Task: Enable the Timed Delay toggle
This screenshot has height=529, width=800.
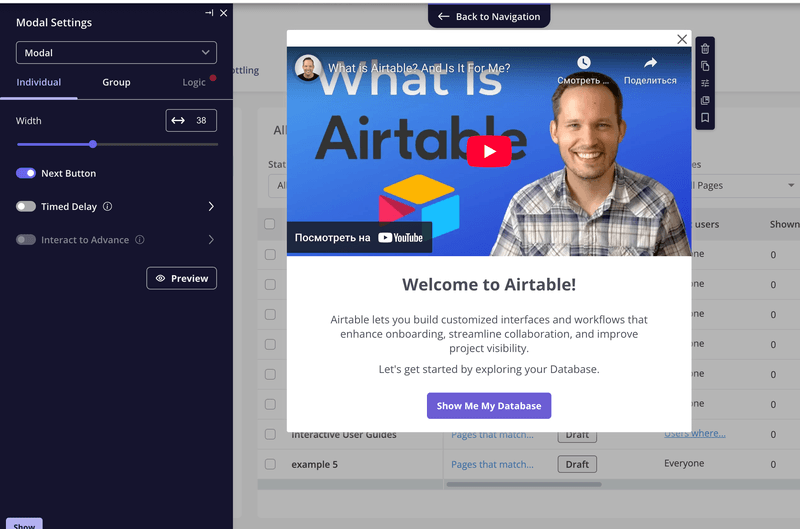Action: (x=26, y=207)
